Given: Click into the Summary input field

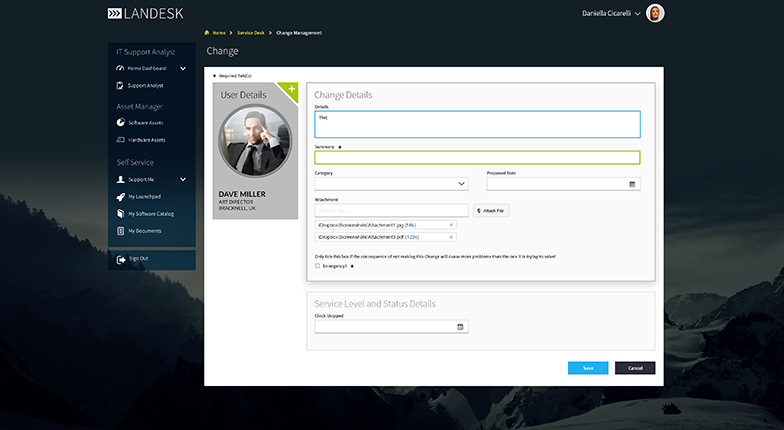Looking at the screenshot, I should pyautogui.click(x=477, y=157).
